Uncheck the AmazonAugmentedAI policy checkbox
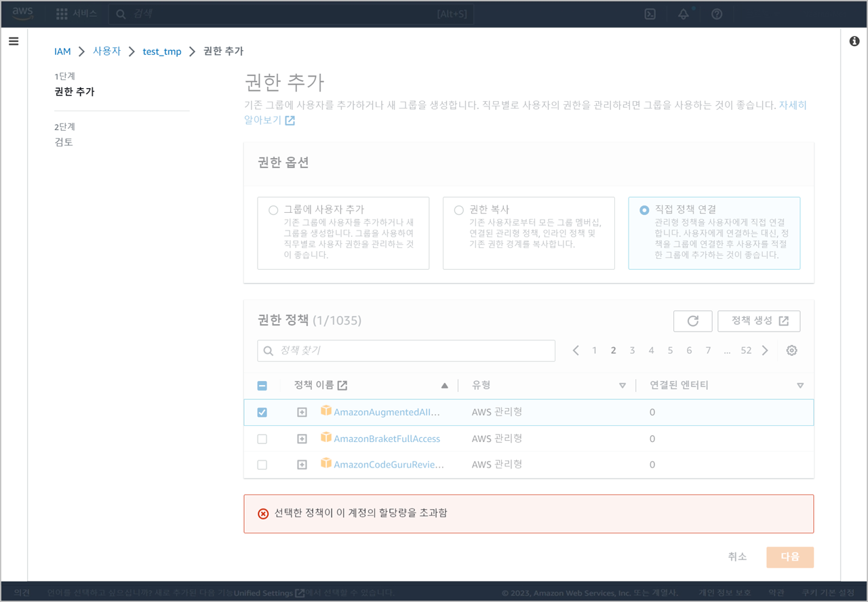868x602 pixels. (x=262, y=412)
